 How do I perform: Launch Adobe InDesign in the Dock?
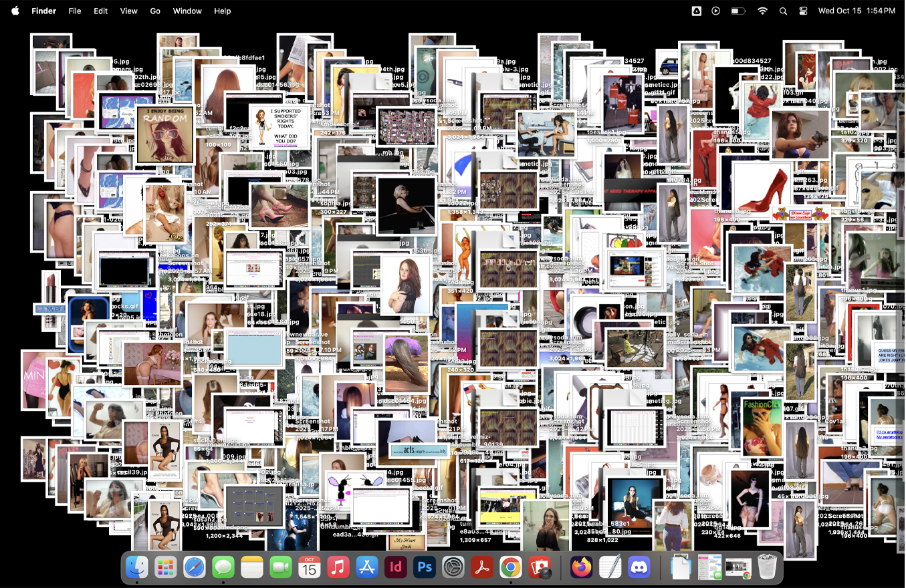click(395, 568)
